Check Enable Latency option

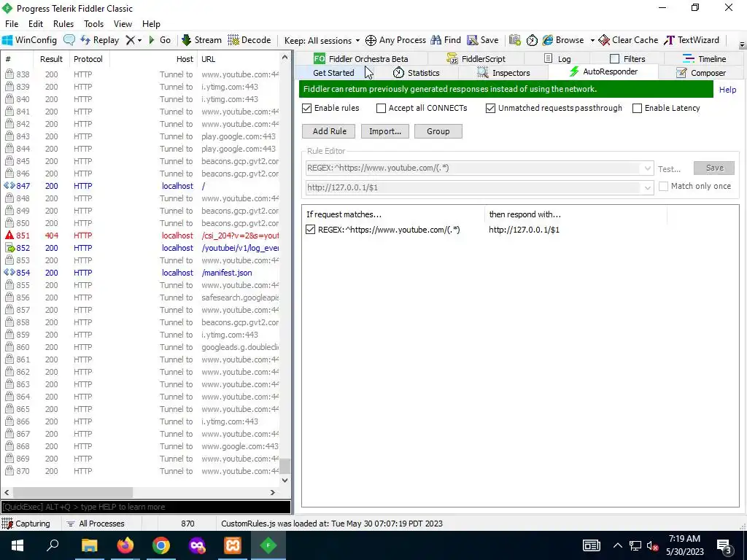coord(637,108)
